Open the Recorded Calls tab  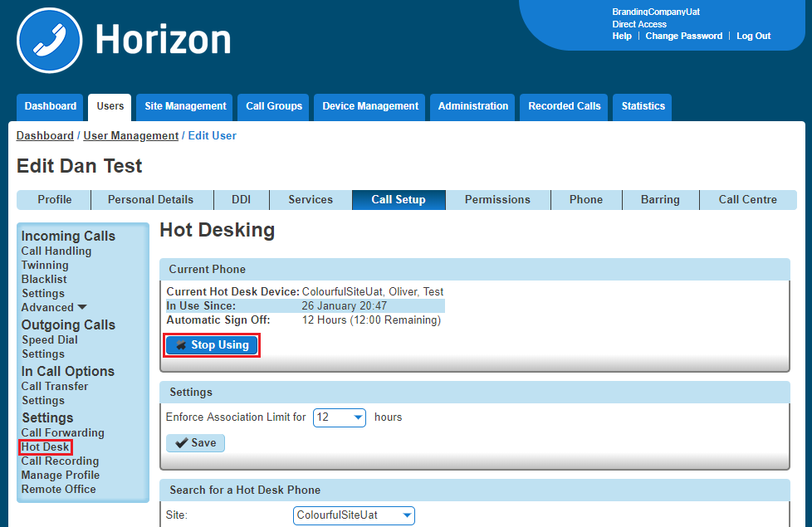(x=564, y=106)
